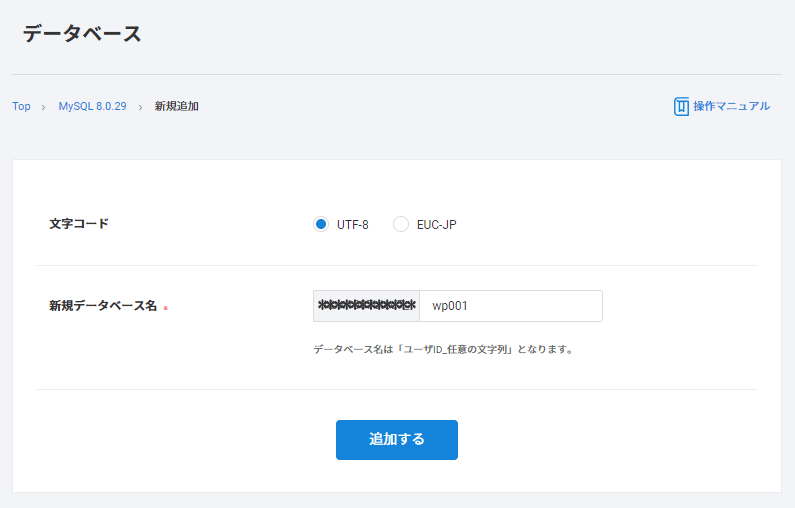Go to Top in the breadcrumb
Image resolution: width=795 pixels, height=508 pixels.
21,106
